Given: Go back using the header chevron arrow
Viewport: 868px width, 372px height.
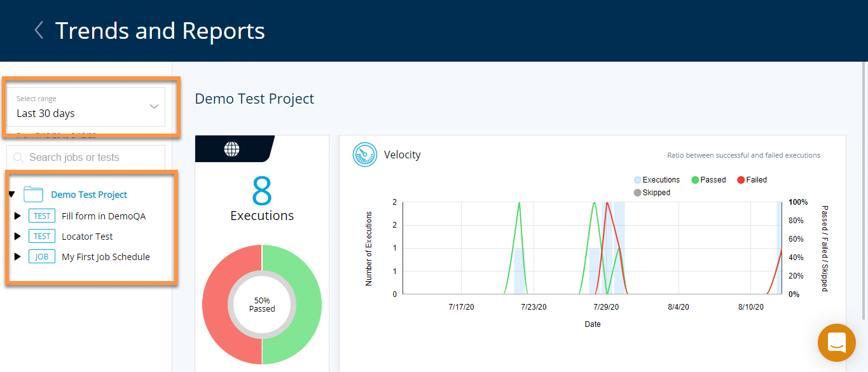Looking at the screenshot, I should tap(39, 30).
